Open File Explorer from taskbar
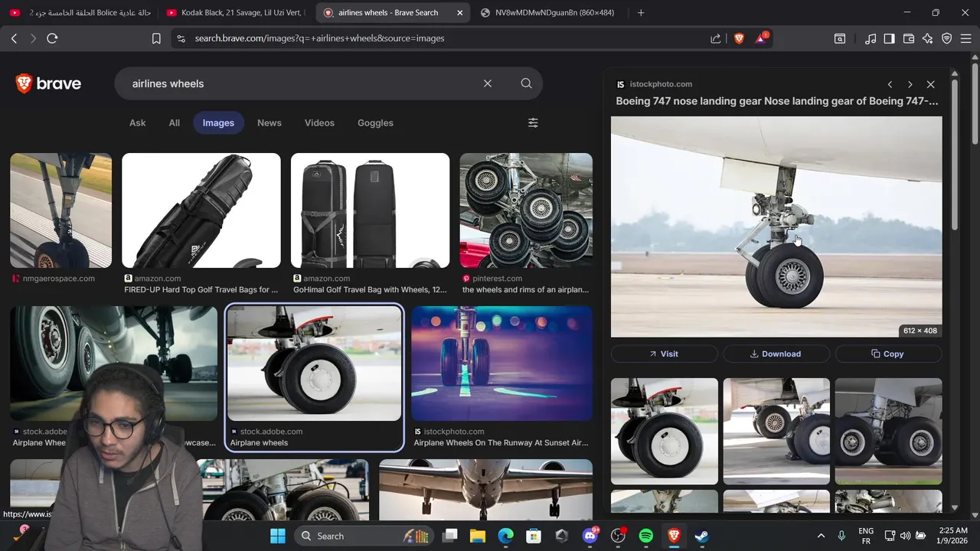 [x=478, y=536]
